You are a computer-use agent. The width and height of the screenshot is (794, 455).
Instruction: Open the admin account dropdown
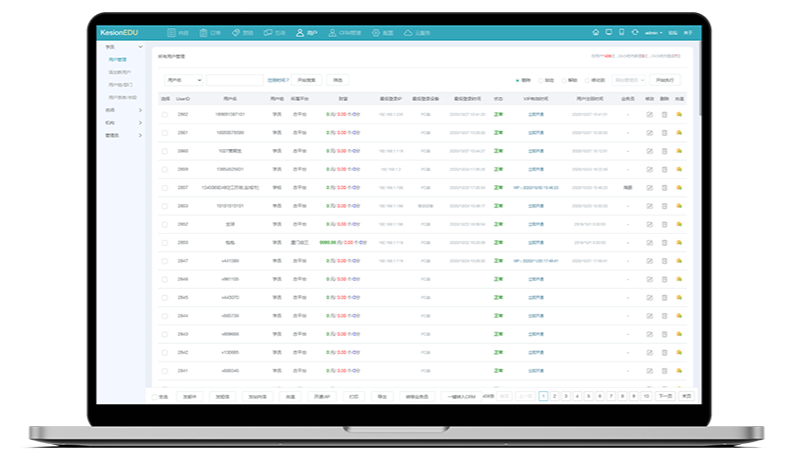654,33
